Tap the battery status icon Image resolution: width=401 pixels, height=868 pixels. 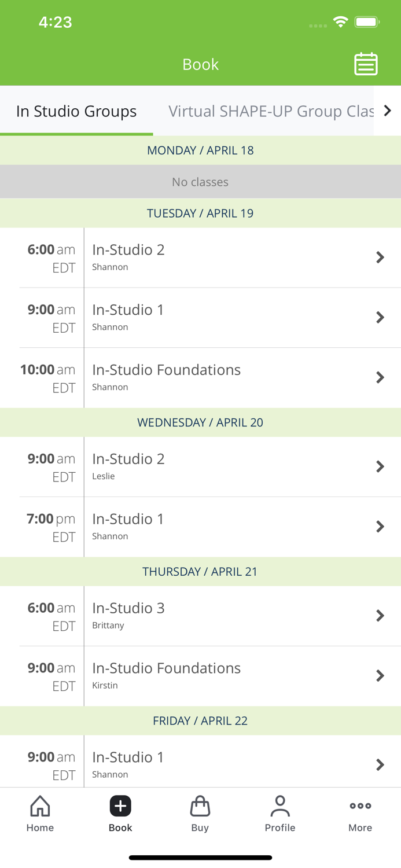pyautogui.click(x=367, y=22)
